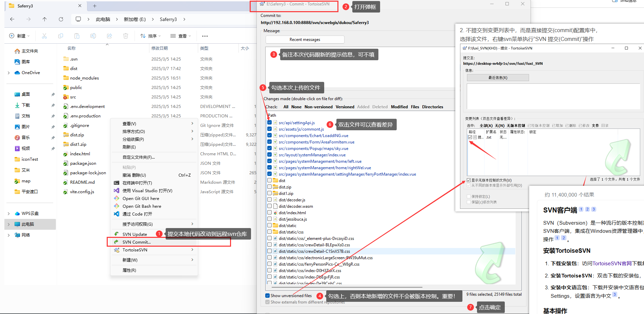
Task: Toggle Show unversioned files checkbox
Action: (x=268, y=296)
